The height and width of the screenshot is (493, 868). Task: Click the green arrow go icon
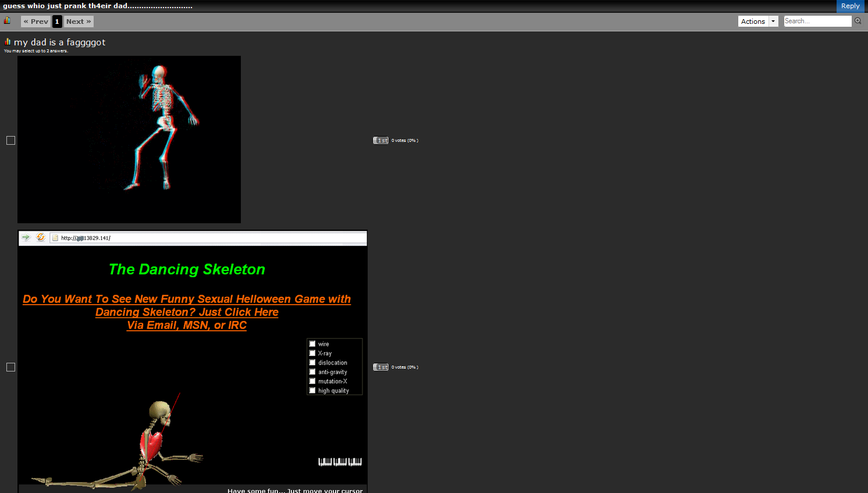(26, 238)
